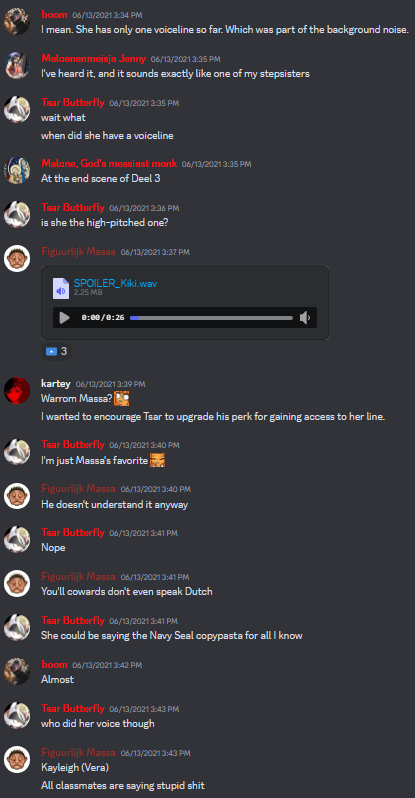Open the SPOILER_Kiki.wav file link
The image size is (415, 798).
[116, 283]
